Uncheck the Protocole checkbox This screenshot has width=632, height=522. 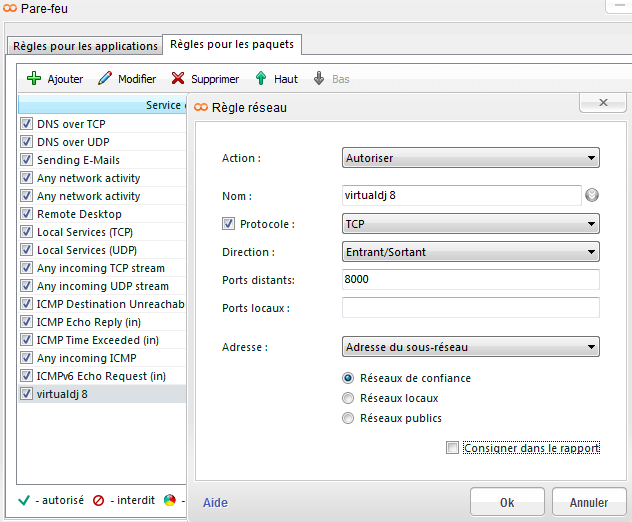click(229, 224)
